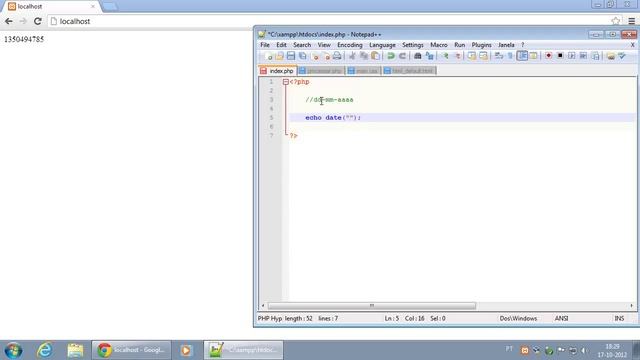
Task: Click the Zoom In icon
Action: click(x=445, y=56)
